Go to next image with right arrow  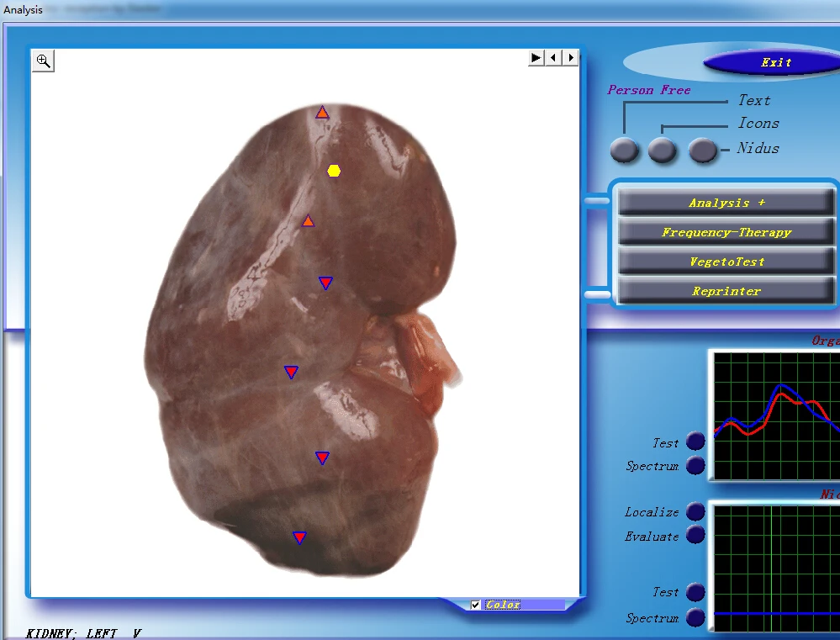571,57
